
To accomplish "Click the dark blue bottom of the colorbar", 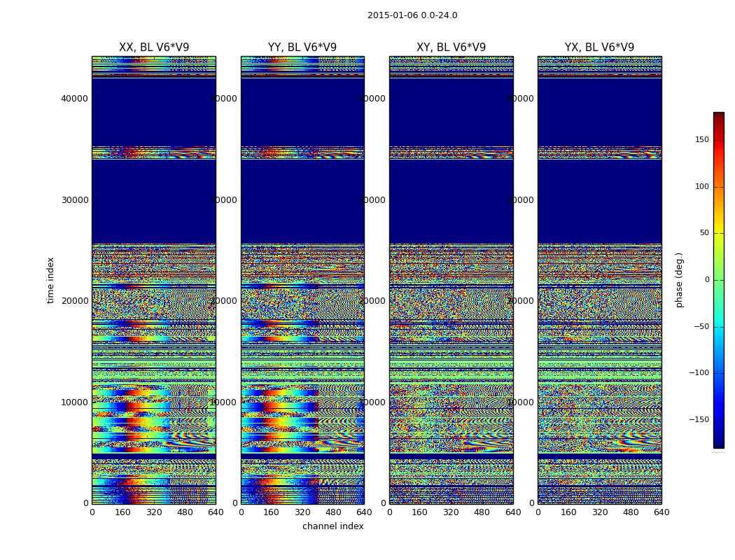I will point(718,444).
